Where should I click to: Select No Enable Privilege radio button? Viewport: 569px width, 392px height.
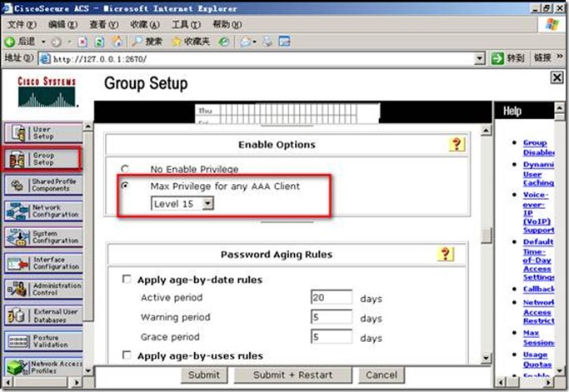[x=125, y=169]
